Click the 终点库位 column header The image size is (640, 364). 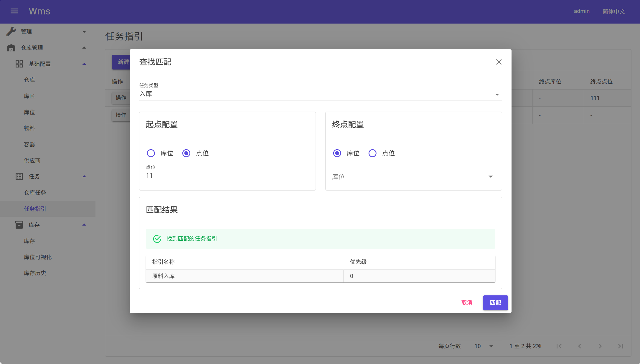pos(550,82)
